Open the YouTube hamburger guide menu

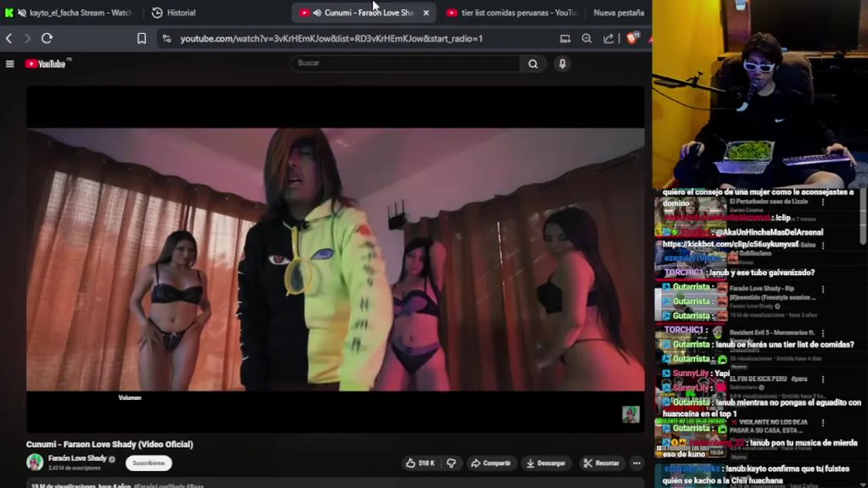[10, 64]
